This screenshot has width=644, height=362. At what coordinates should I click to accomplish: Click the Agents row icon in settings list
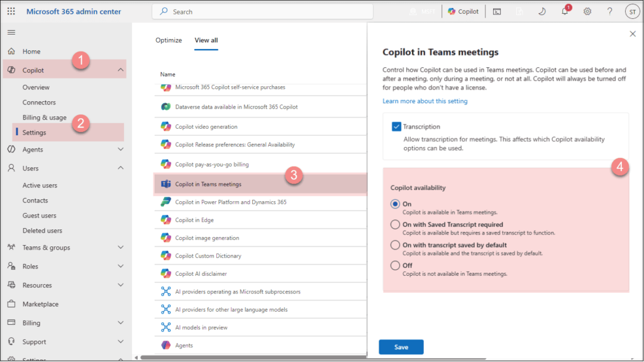coord(166,345)
